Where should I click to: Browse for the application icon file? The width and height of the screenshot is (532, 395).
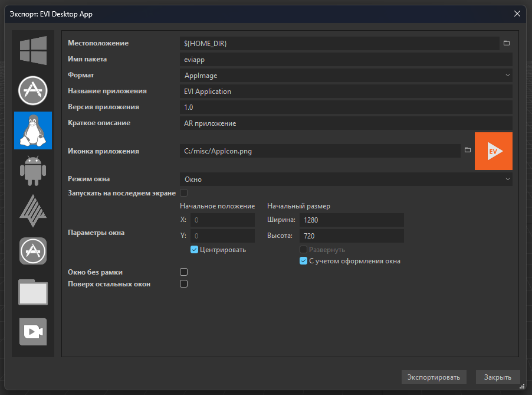point(468,150)
